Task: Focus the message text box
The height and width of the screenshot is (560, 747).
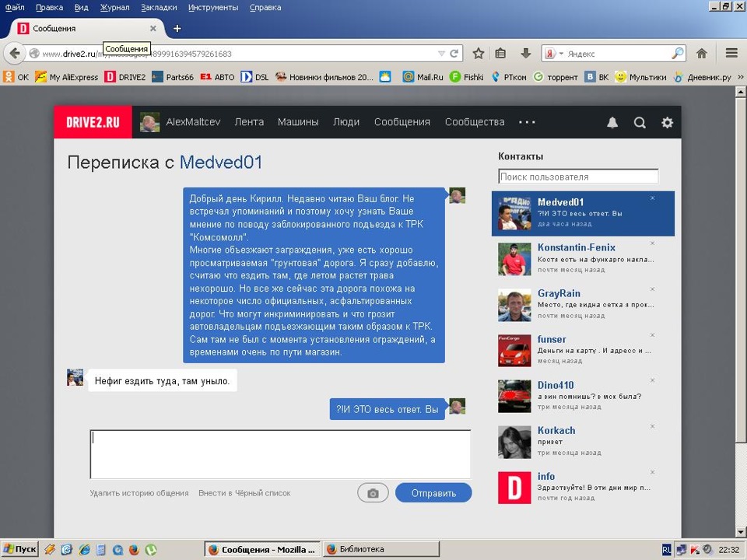Action: pyautogui.click(x=281, y=454)
